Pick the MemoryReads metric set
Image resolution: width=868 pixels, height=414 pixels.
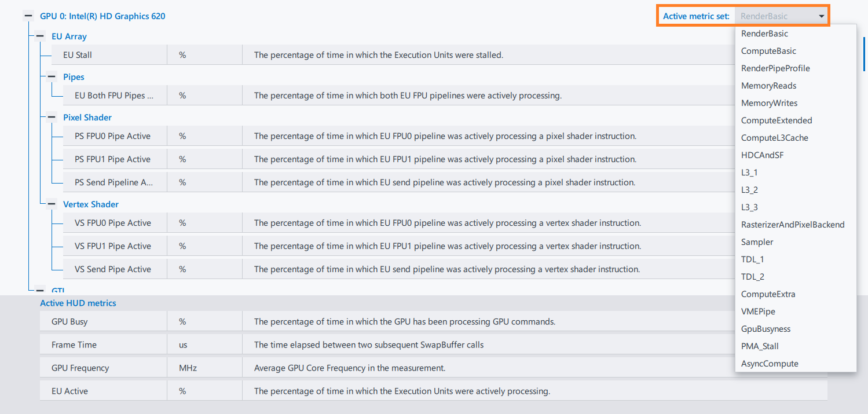pyautogui.click(x=768, y=86)
